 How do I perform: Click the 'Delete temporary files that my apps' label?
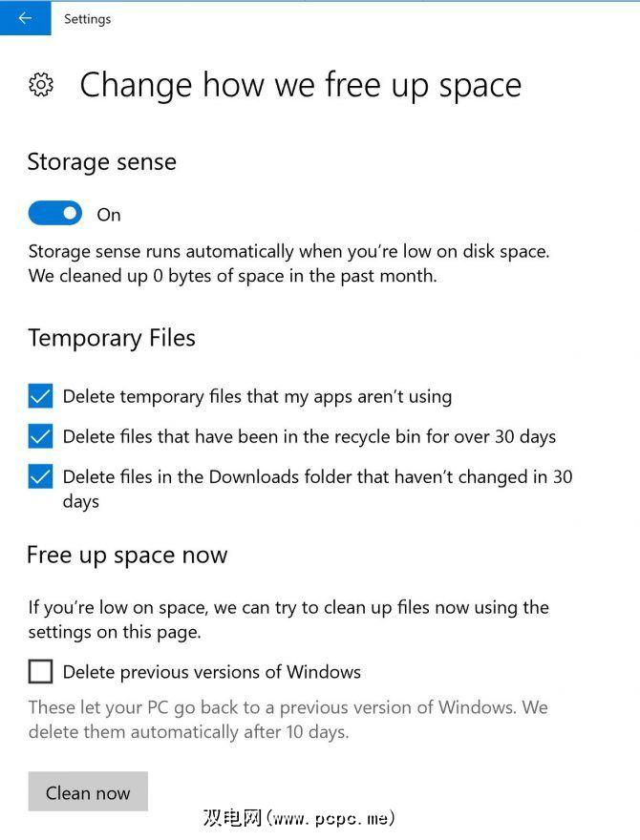257,396
